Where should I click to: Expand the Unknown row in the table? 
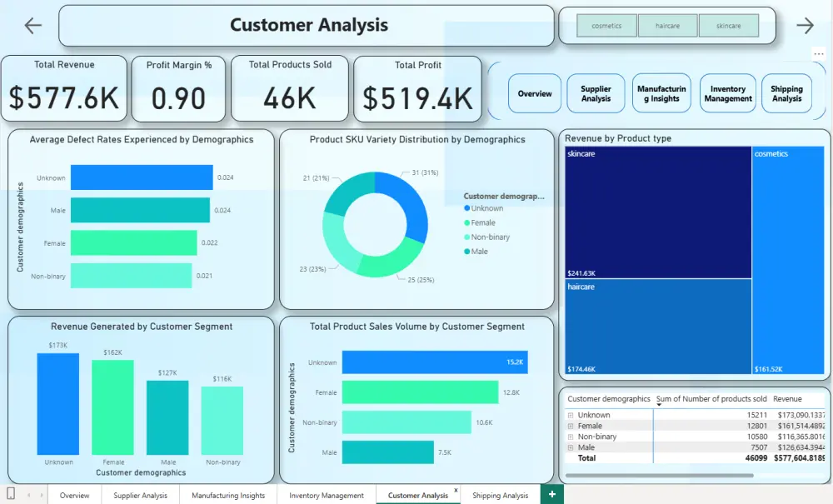(x=571, y=416)
